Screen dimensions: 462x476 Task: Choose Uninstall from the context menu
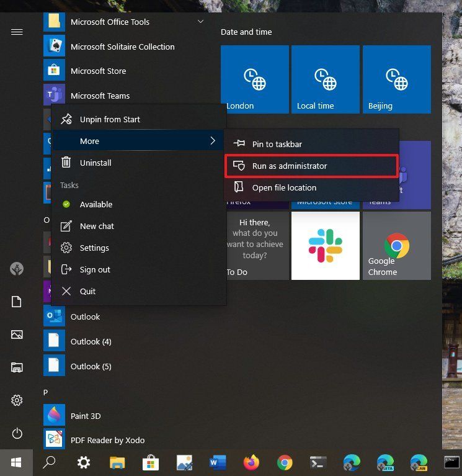click(140, 163)
